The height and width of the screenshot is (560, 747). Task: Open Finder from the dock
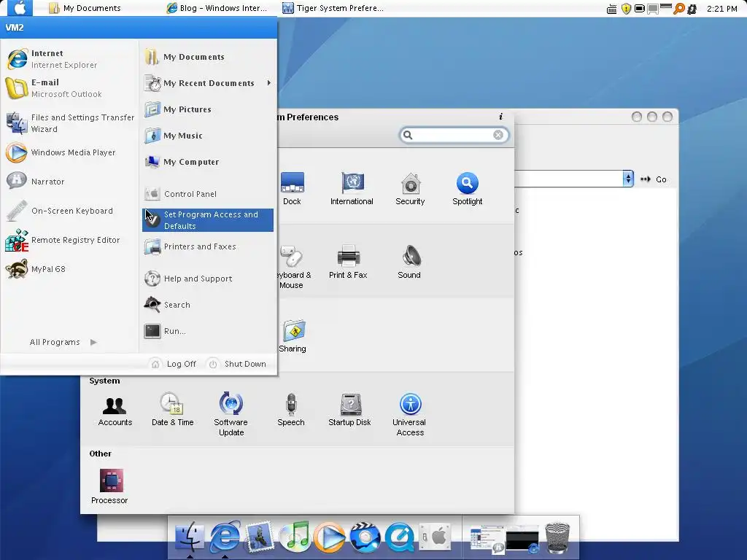click(x=190, y=537)
